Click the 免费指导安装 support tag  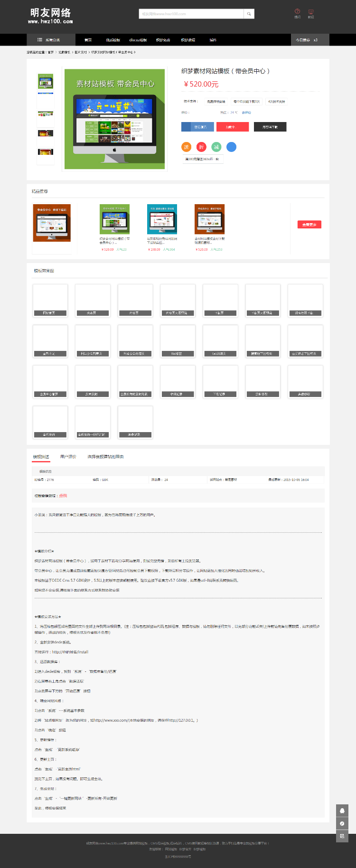point(216,102)
